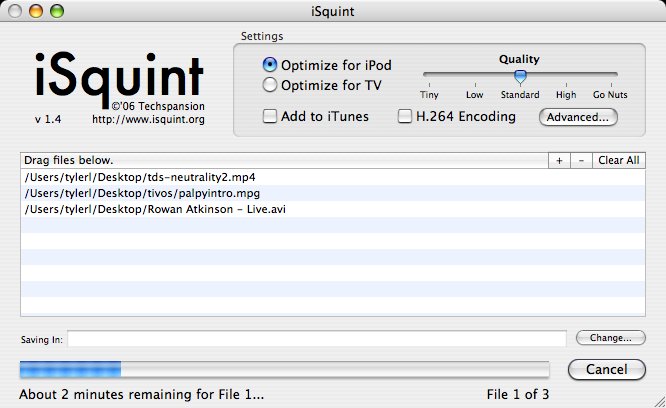This screenshot has width=666, height=408.
Task: Click the green zoom window button
Action: 57,11
